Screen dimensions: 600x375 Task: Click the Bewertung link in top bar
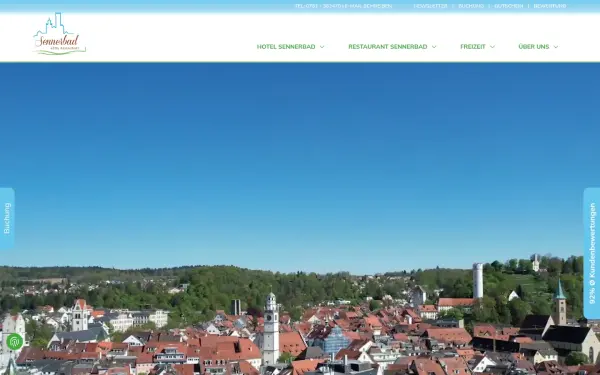tap(549, 6)
